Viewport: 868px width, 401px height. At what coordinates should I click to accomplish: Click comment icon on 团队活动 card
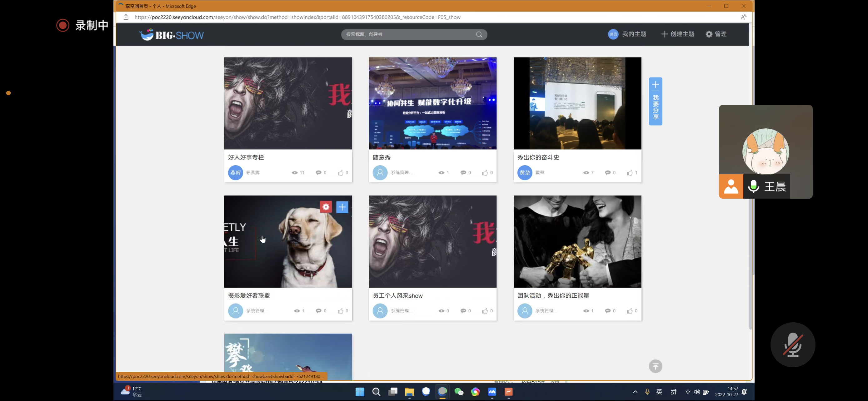[607, 311]
